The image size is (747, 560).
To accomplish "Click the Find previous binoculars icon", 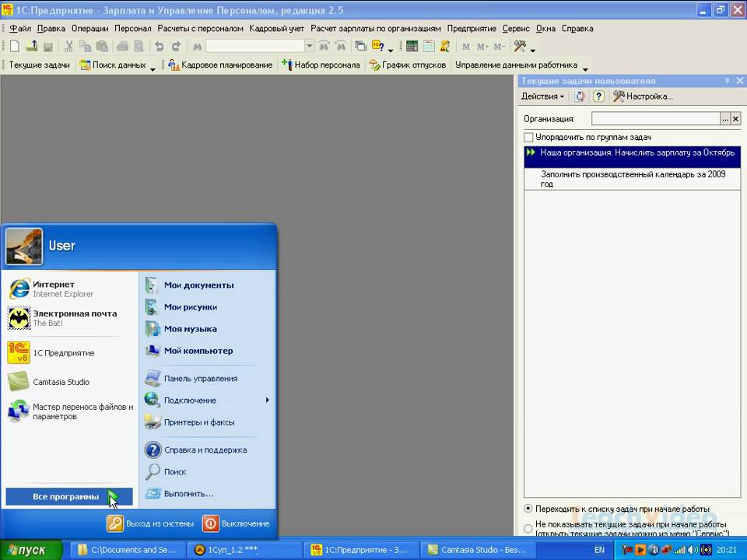I will (x=341, y=46).
